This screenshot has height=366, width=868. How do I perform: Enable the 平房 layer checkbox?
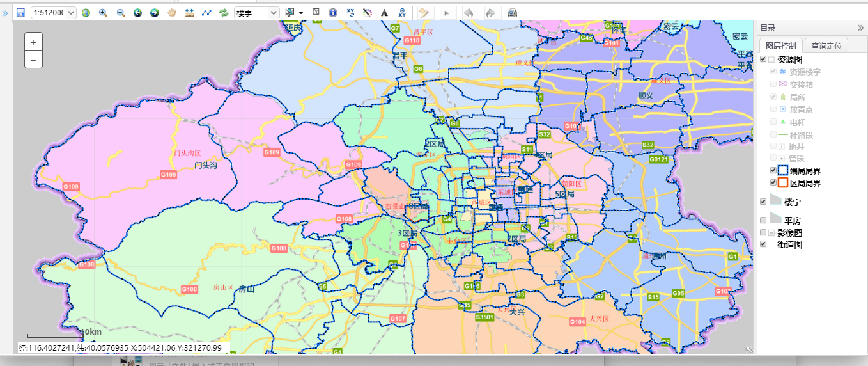763,221
